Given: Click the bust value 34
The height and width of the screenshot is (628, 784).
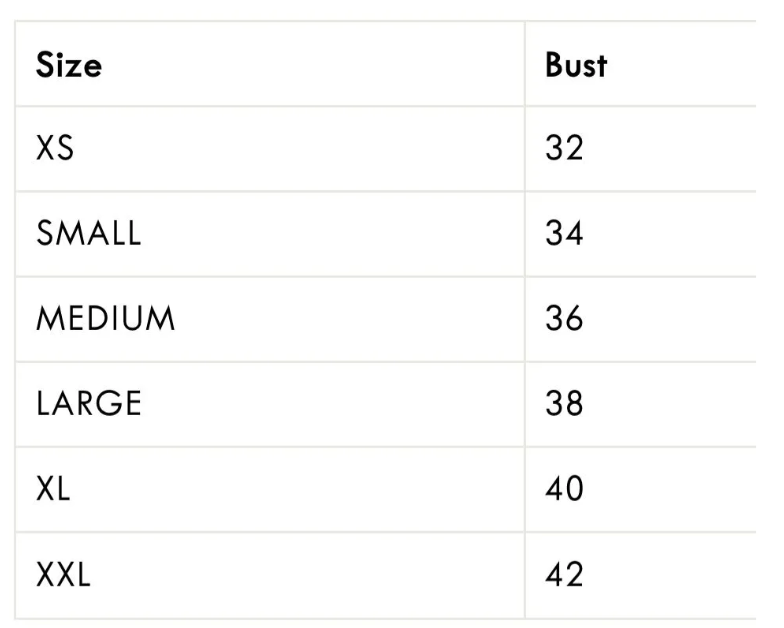Looking at the screenshot, I should (x=564, y=234).
